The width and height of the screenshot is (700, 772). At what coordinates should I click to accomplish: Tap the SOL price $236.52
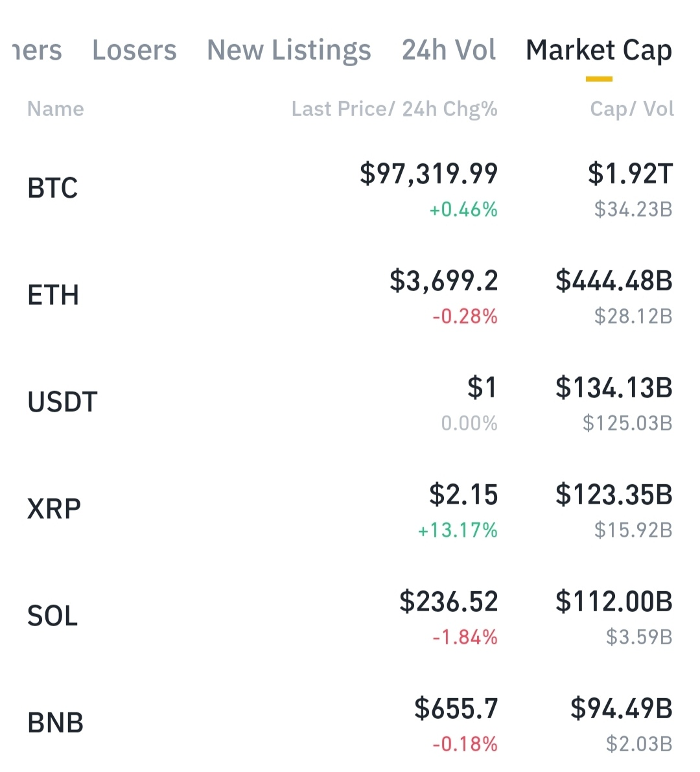pos(449,602)
